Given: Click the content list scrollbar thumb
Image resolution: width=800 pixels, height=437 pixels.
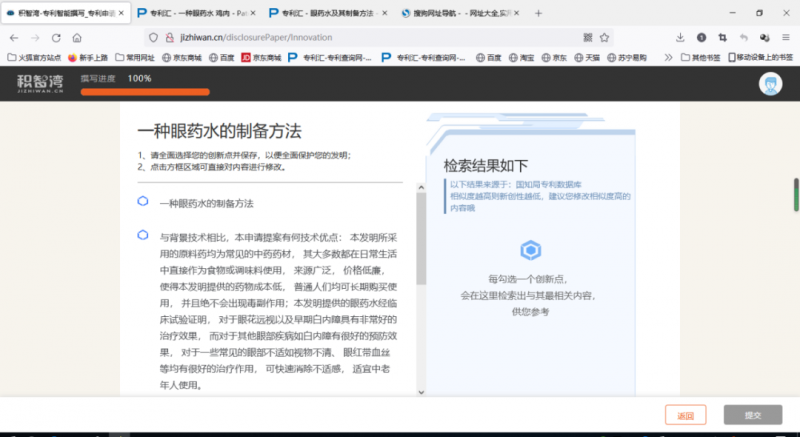Looking at the screenshot, I should pos(421,239).
